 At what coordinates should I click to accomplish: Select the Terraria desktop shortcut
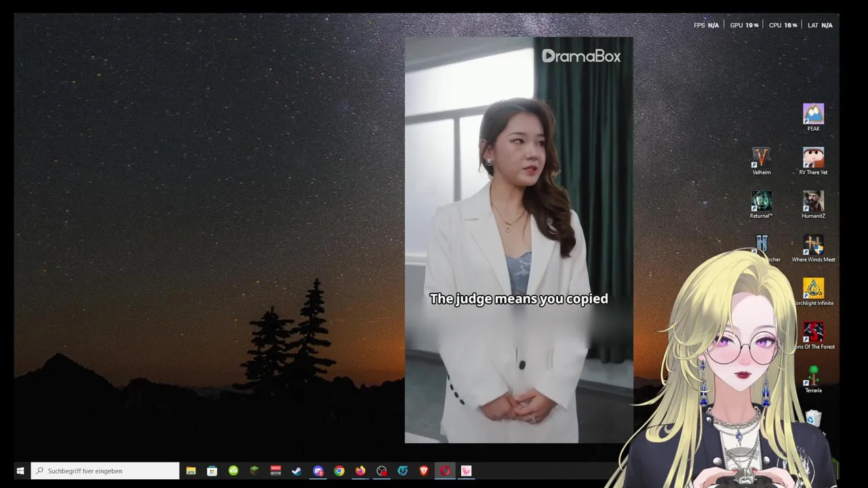tap(813, 380)
